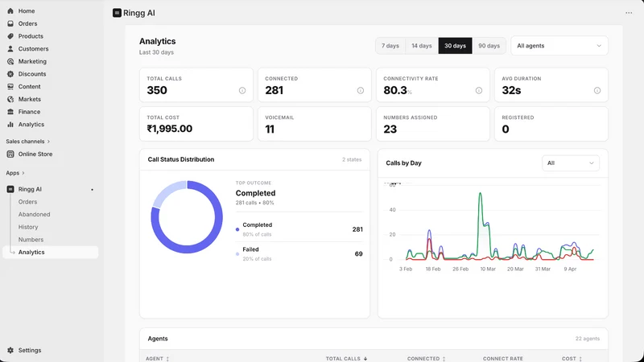
Task: Select the 7 days range
Action: click(390, 46)
